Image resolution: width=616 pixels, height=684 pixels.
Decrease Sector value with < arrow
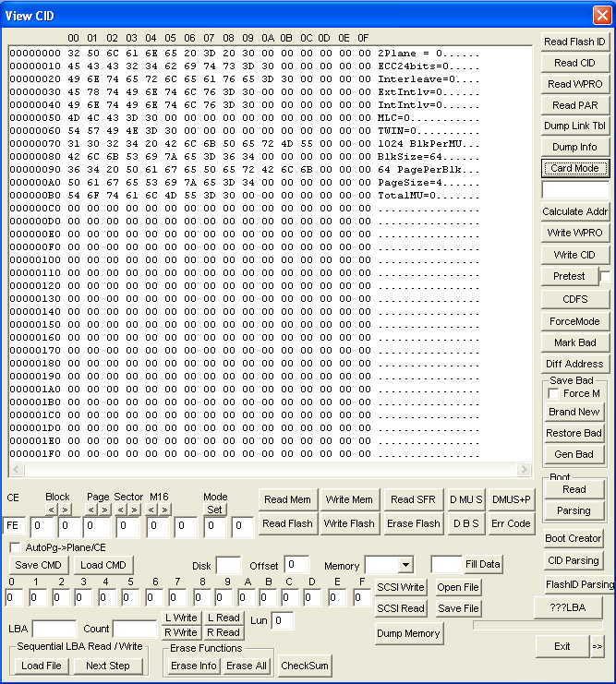122,510
